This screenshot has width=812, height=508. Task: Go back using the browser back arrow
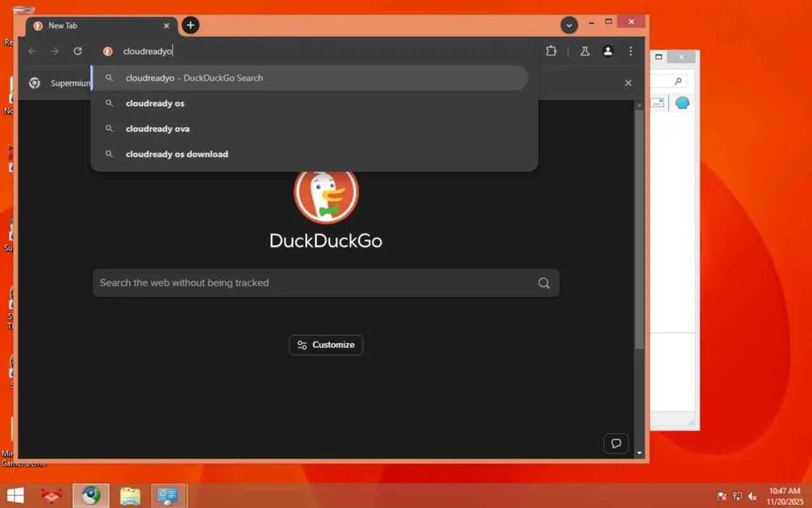[32, 51]
